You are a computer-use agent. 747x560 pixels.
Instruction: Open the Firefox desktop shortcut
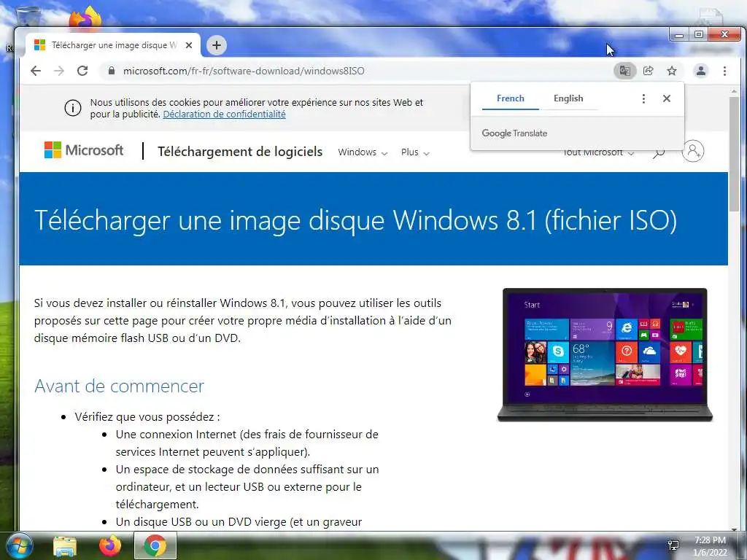pyautogui.click(x=86, y=17)
